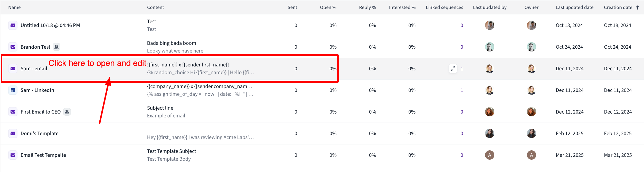Open linked sequences count for Sam - LinkedIn
644x172 pixels.
point(462,90)
